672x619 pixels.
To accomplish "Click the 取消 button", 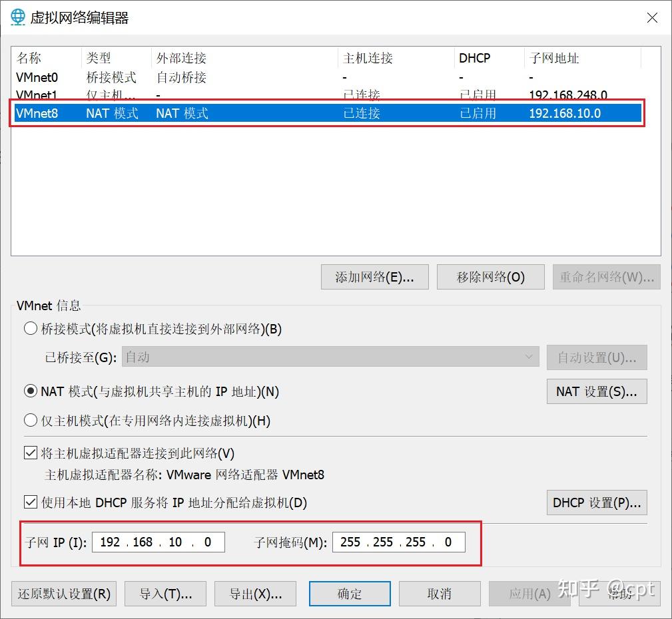I will coord(440,594).
